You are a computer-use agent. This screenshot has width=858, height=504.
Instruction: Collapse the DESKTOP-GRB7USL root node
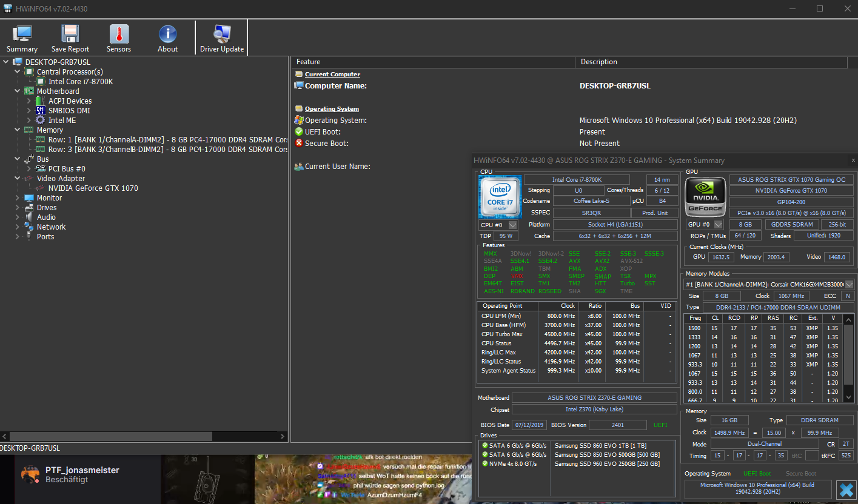6,62
